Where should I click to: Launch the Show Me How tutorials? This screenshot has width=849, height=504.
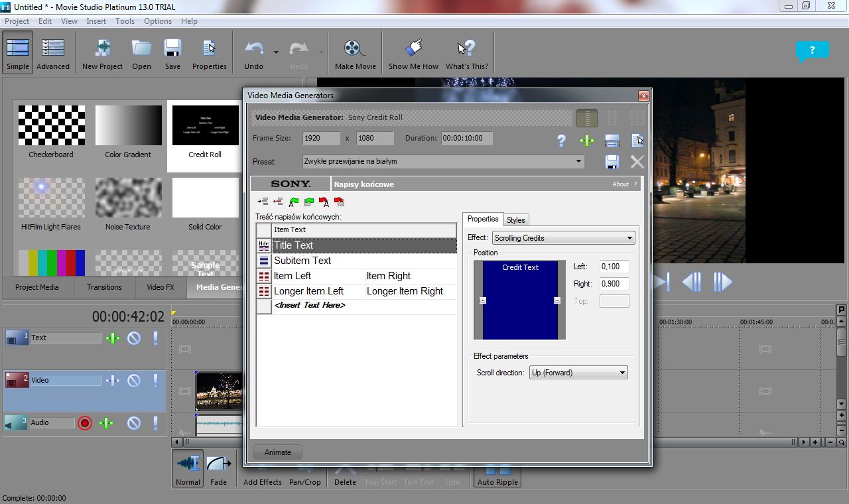pos(413,53)
